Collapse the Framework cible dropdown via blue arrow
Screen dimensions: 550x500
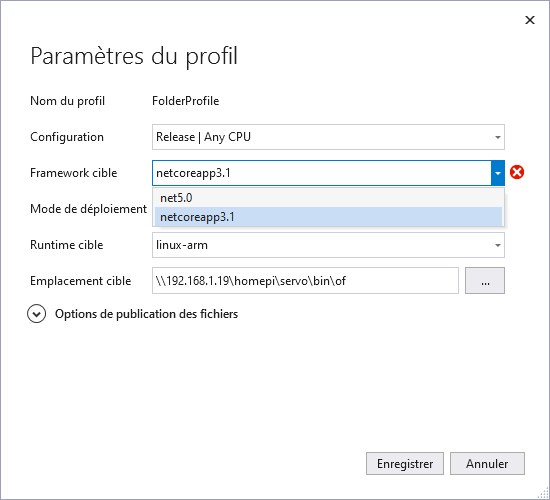tap(497, 173)
